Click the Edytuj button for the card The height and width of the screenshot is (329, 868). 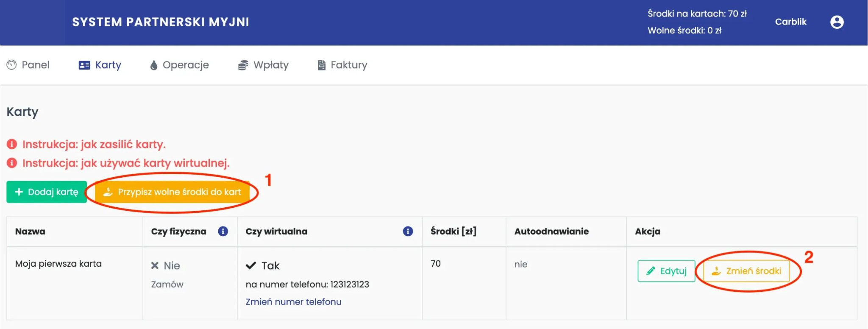tap(666, 271)
